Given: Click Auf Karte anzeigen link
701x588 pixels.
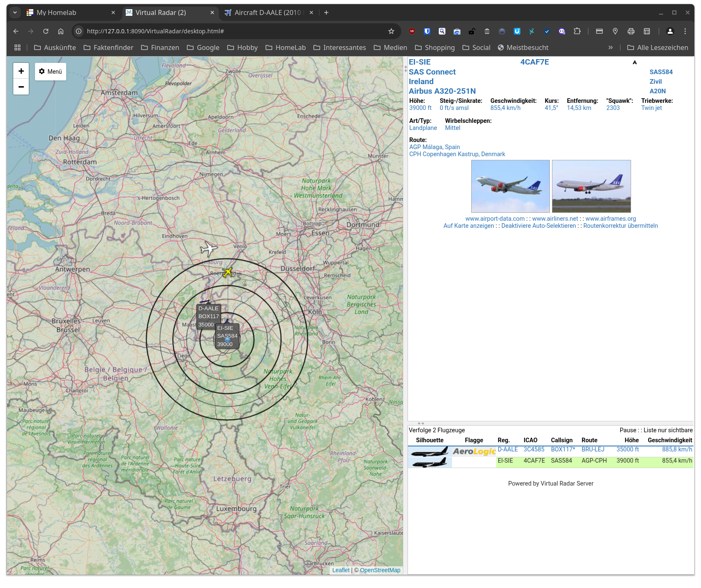Looking at the screenshot, I should 469,226.
